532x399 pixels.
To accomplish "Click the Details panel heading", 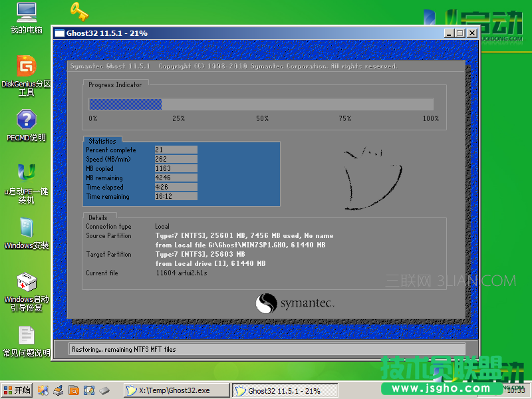I will (x=98, y=218).
